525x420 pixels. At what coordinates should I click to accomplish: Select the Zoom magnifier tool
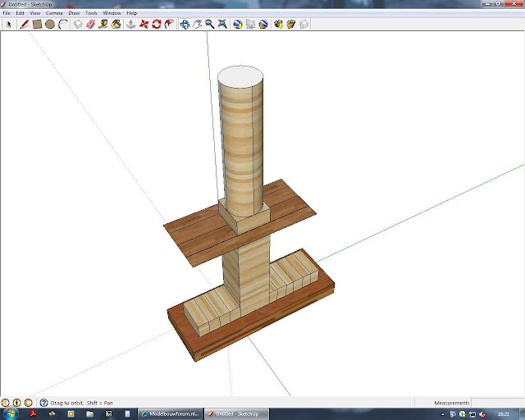tap(210, 24)
